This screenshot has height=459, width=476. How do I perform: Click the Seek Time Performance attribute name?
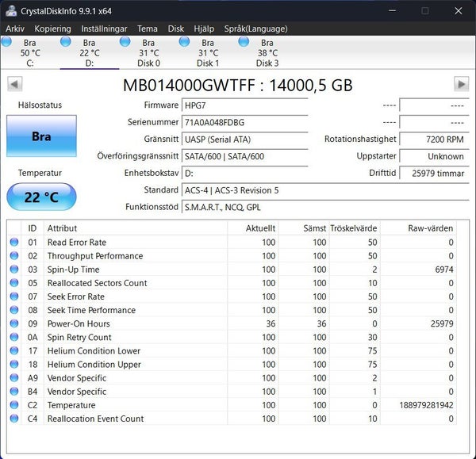pos(91,310)
